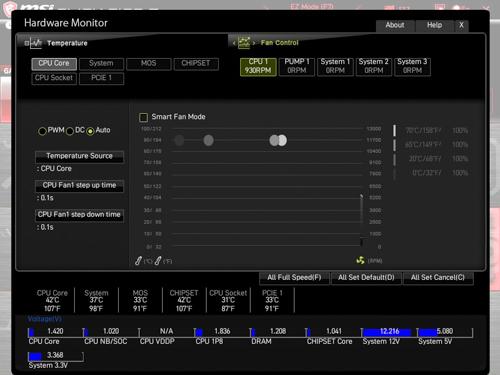Image resolution: width=500 pixels, height=375 pixels.
Task: Click the white rightmost fan curve point
Action: coord(282,140)
